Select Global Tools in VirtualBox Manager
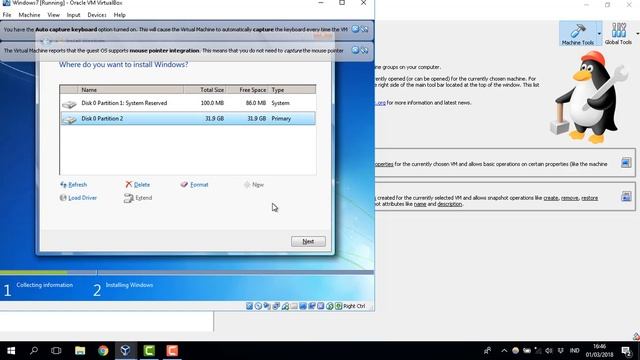The height and width of the screenshot is (360, 640). pyautogui.click(x=618, y=33)
